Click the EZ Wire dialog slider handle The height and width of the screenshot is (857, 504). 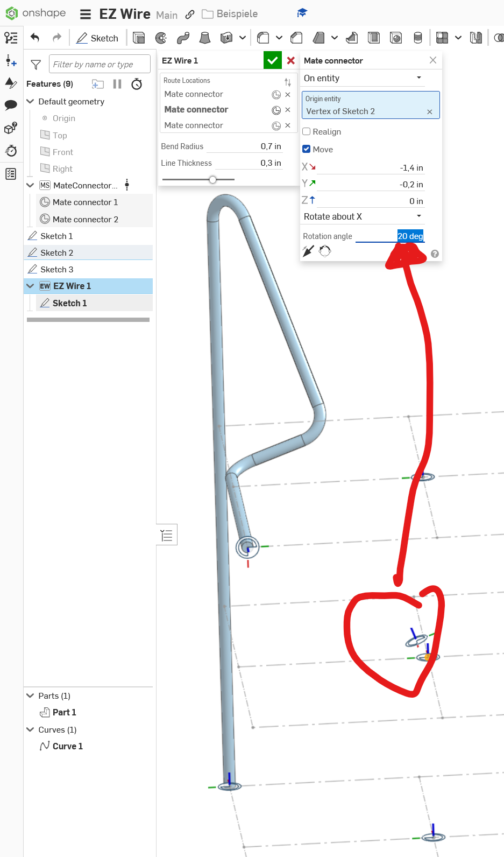pyautogui.click(x=212, y=179)
